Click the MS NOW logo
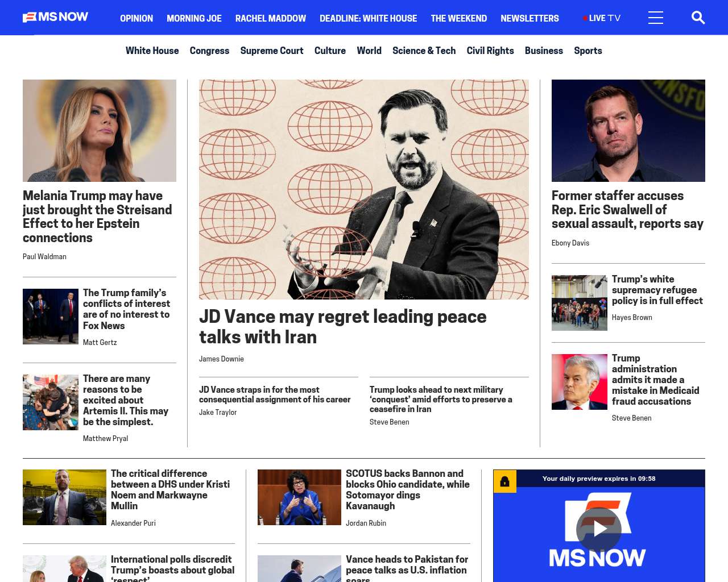This screenshot has height=582, width=728. [55, 17]
